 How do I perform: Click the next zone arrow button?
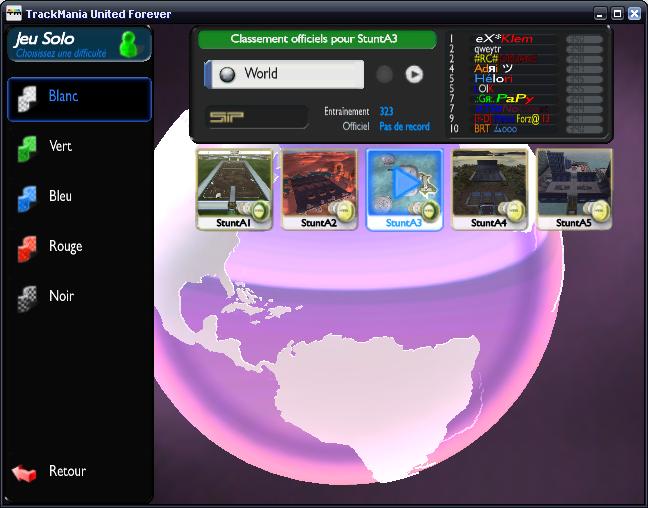click(x=414, y=74)
